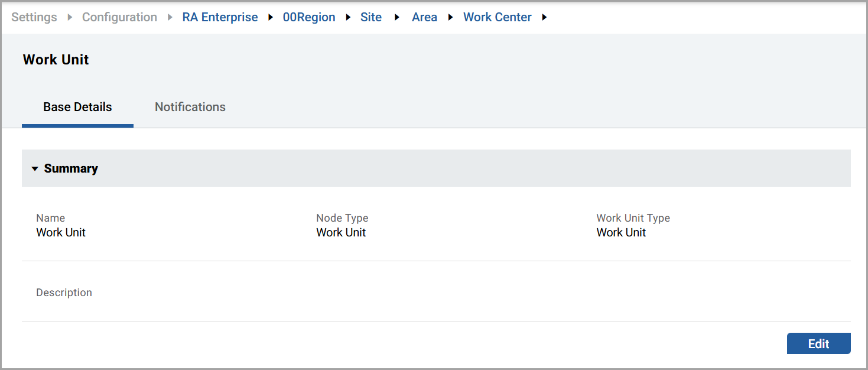This screenshot has height=370, width=868.
Task: Click the Description field label
Action: pyautogui.click(x=64, y=293)
